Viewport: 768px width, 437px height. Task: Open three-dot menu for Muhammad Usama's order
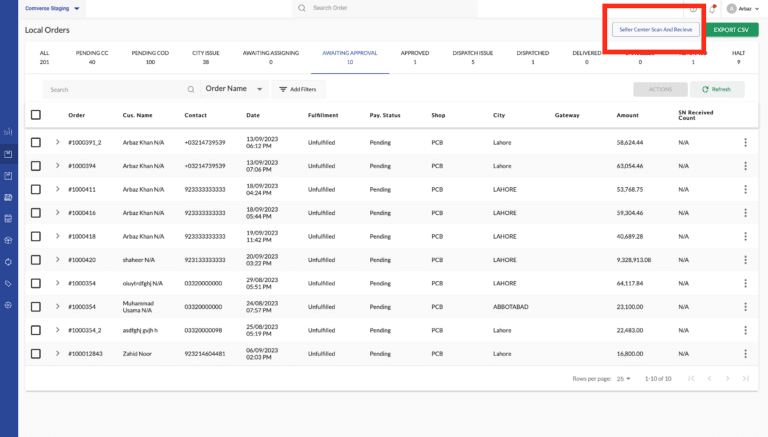(x=745, y=307)
